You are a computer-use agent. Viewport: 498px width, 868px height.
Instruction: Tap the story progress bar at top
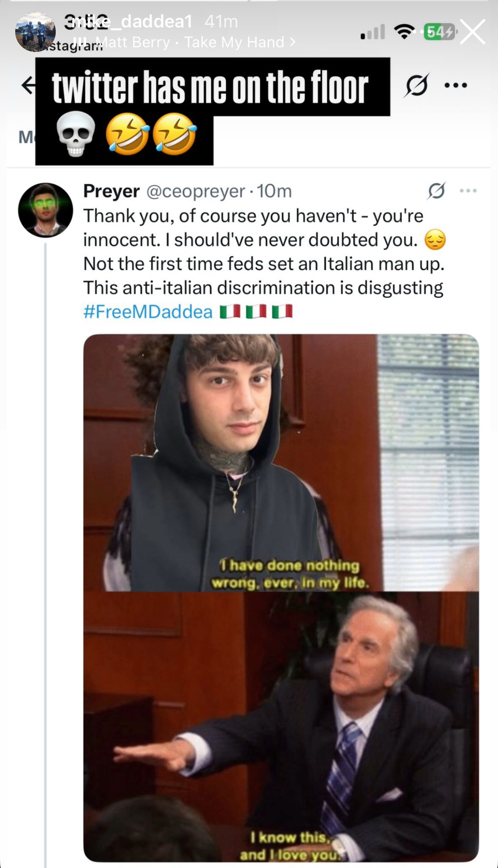pos(249,1)
